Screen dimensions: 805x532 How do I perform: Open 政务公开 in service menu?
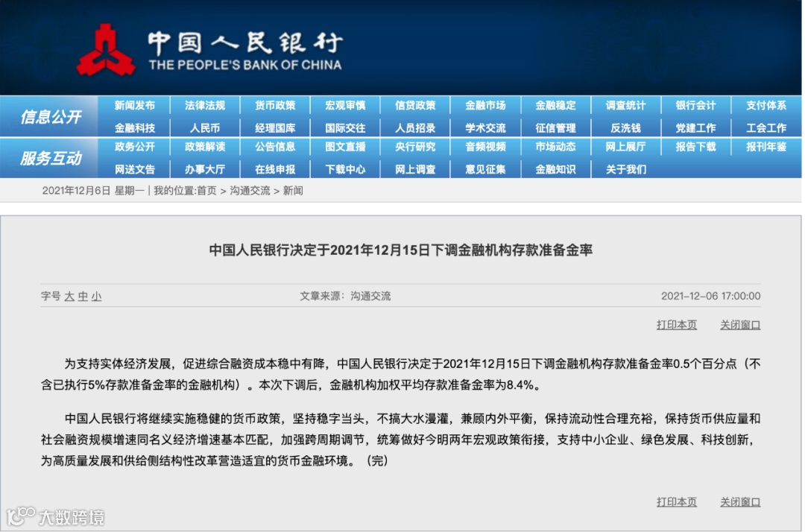(134, 147)
